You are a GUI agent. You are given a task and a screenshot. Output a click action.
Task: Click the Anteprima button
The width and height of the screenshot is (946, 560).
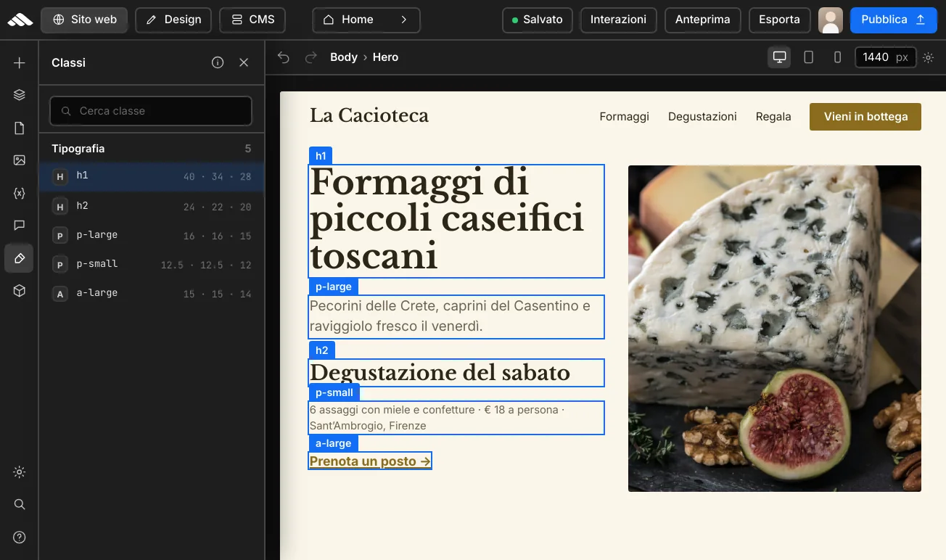[702, 20]
